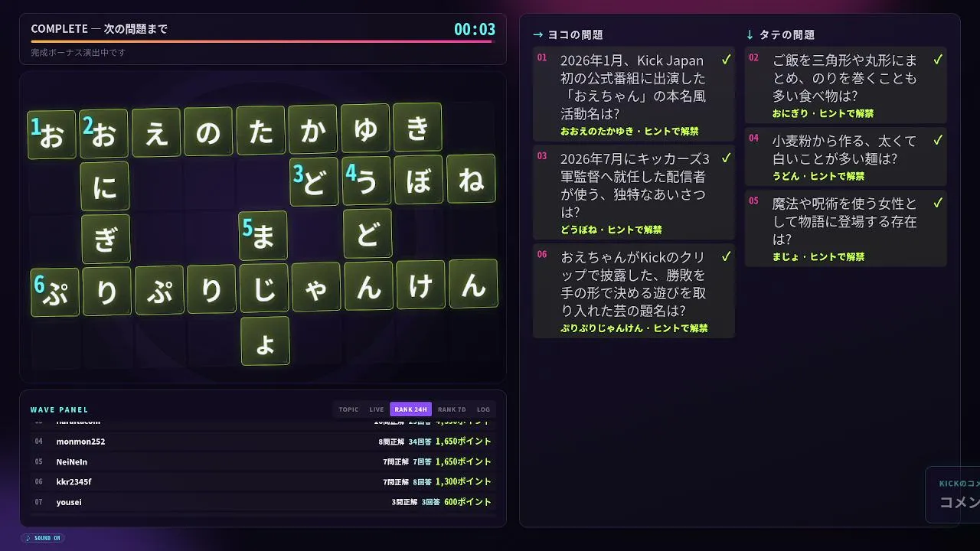Image resolution: width=980 pixels, height=551 pixels.
Task: Click the ゆ crossword tile
Action: pos(365,128)
